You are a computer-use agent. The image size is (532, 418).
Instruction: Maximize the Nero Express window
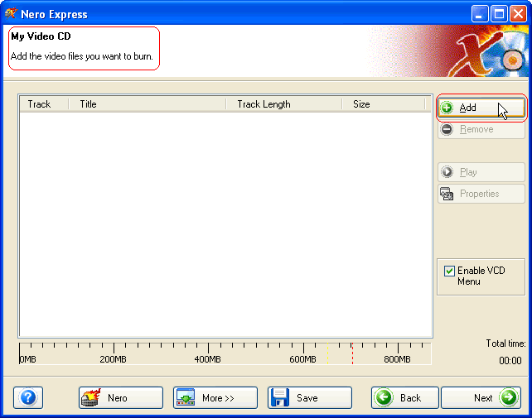point(500,14)
